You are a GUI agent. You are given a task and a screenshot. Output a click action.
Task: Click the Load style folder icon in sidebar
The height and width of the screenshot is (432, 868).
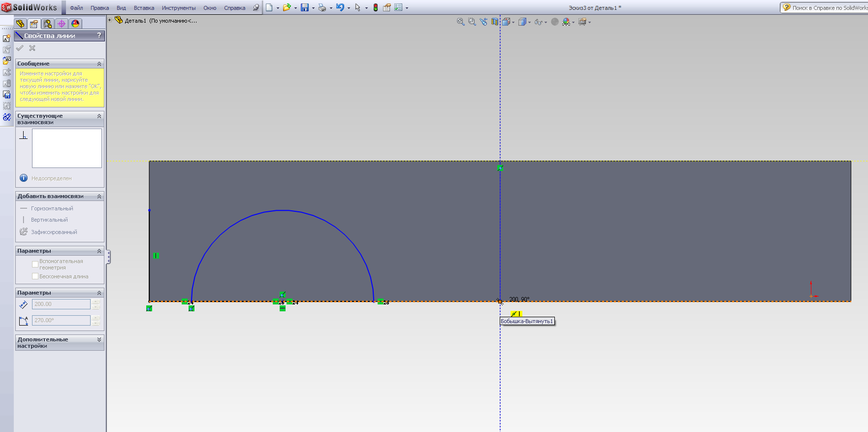[6, 61]
